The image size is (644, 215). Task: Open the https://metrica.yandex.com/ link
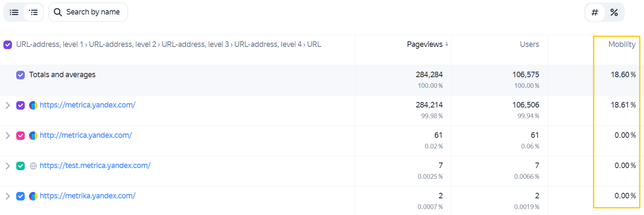point(87,105)
